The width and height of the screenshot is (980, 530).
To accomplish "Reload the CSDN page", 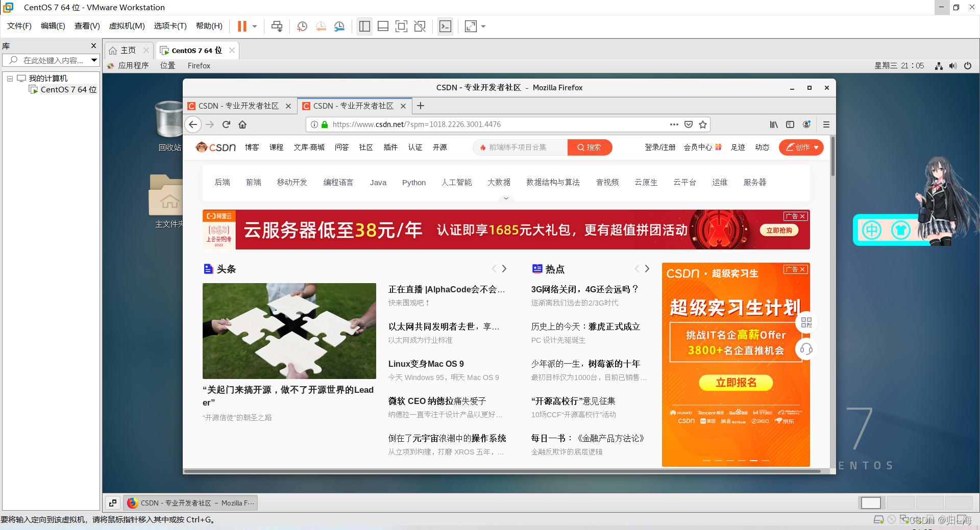I will pyautogui.click(x=226, y=124).
